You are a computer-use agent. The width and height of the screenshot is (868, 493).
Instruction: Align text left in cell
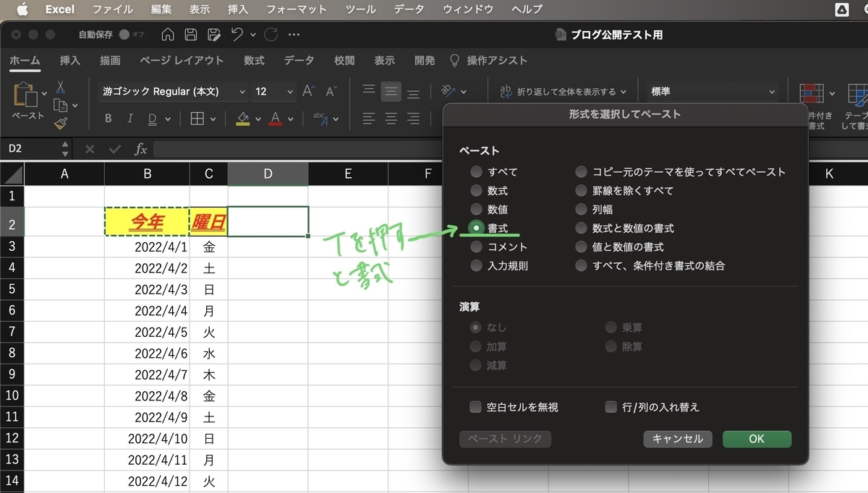click(369, 119)
